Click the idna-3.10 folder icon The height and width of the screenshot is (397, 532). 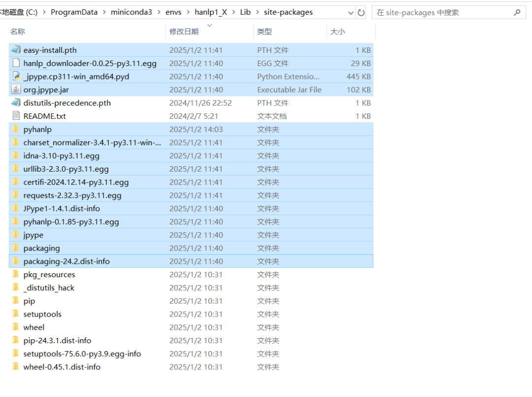click(x=16, y=155)
